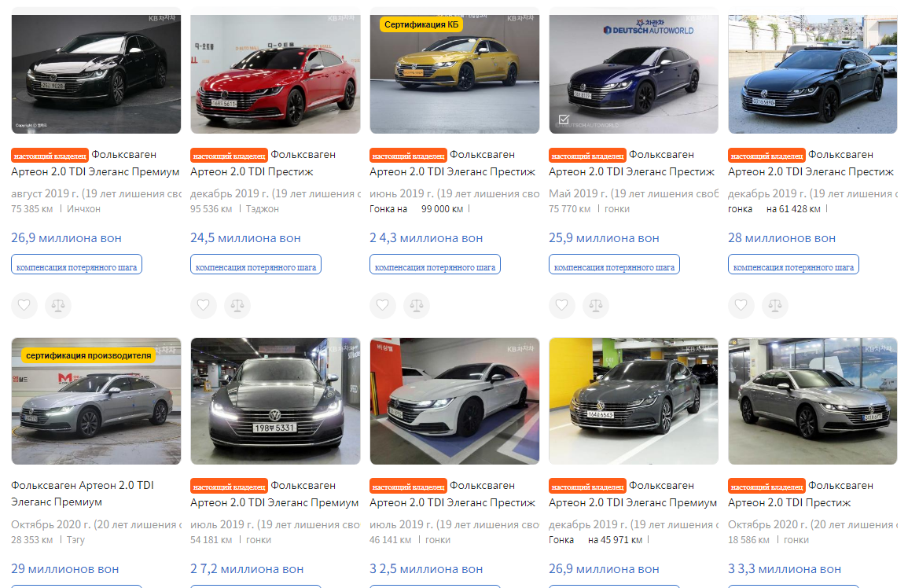Open price '26,9 миллиона вон' of the Инчхон car
The height and width of the screenshot is (588, 919).
[66, 238]
